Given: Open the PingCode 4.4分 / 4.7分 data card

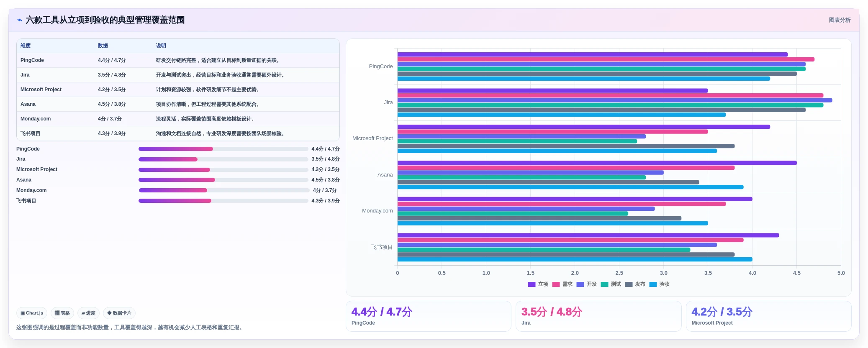Looking at the screenshot, I should coord(429,316).
